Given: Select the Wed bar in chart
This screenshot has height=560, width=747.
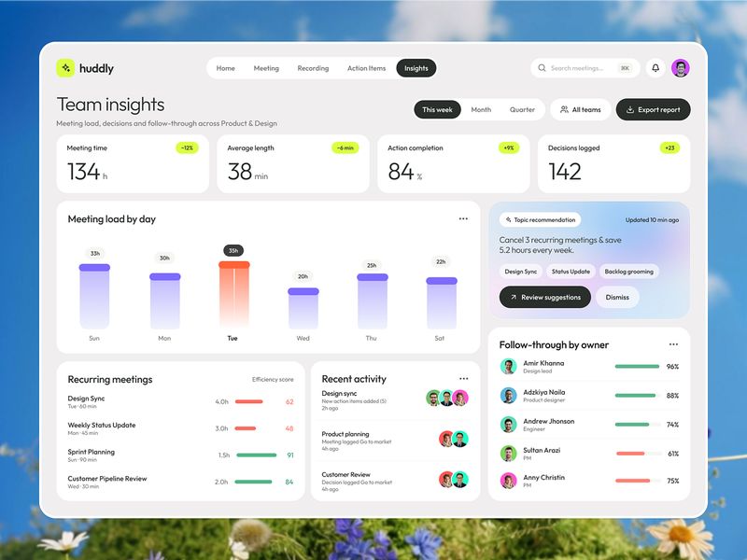Looking at the screenshot, I should (x=303, y=308).
